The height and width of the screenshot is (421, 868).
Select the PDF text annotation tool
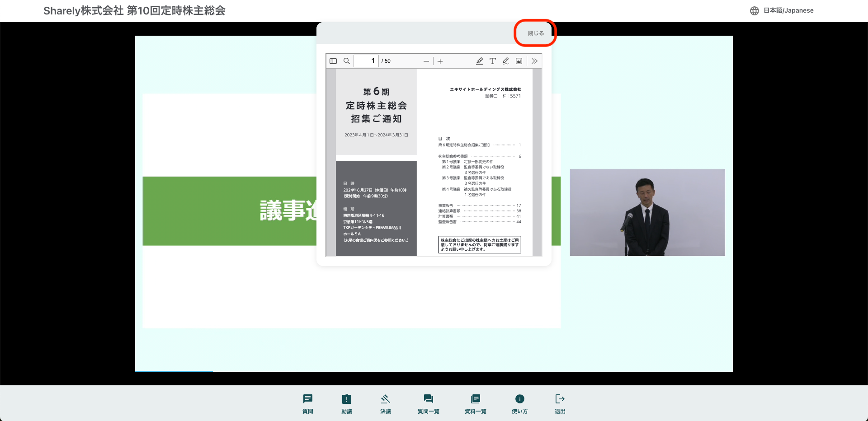[x=493, y=61]
